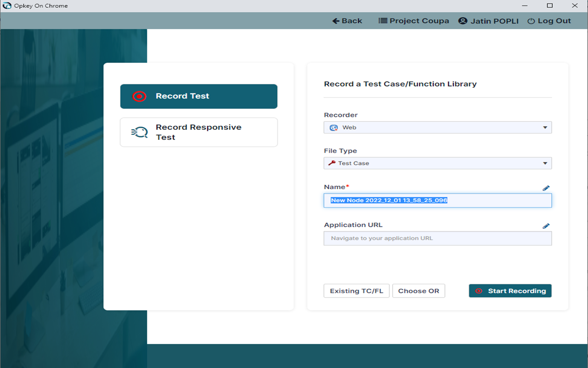The height and width of the screenshot is (368, 588).
Task: Minimize the Opkey On Chrome window
Action: tap(525, 6)
